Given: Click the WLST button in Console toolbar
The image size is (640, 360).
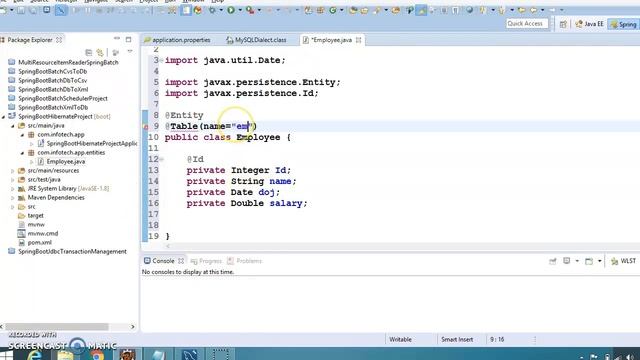Looking at the screenshot, I should (623, 261).
